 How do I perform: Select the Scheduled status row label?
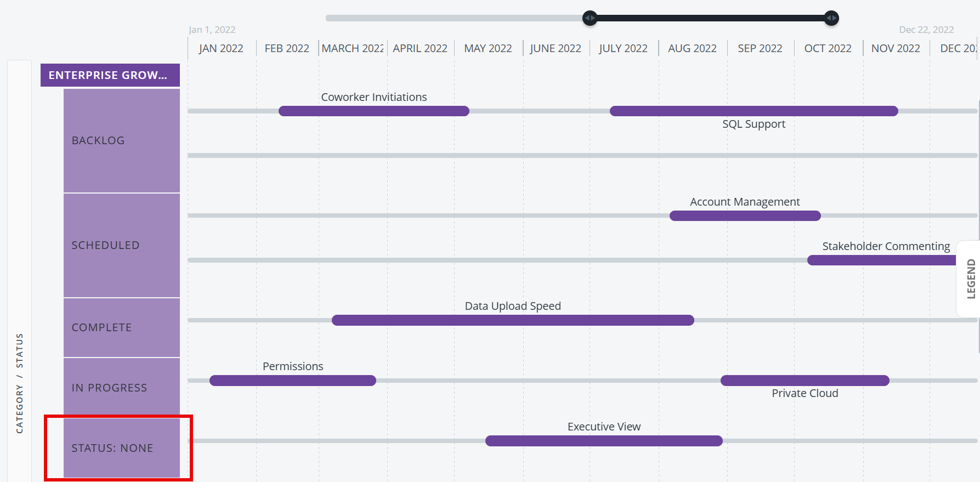[x=121, y=245]
